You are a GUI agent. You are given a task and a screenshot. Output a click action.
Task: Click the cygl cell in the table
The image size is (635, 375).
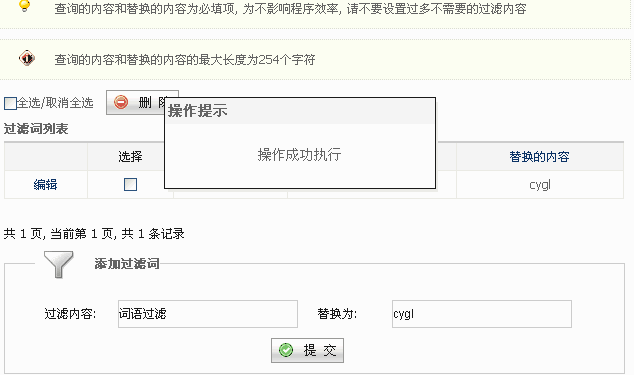click(x=540, y=185)
